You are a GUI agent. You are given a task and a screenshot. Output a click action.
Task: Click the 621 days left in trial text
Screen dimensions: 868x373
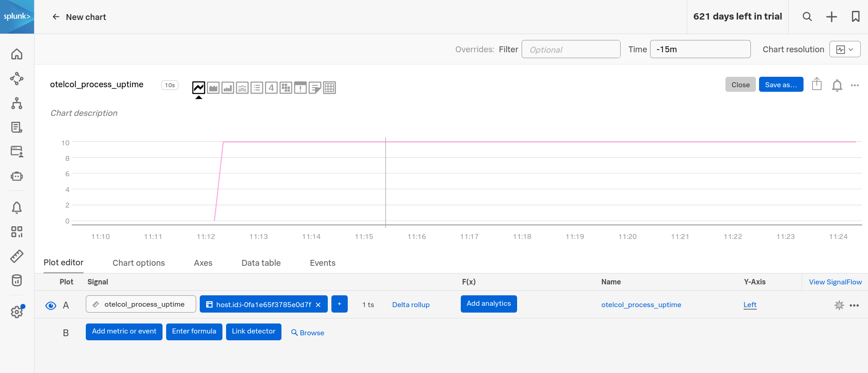738,17
